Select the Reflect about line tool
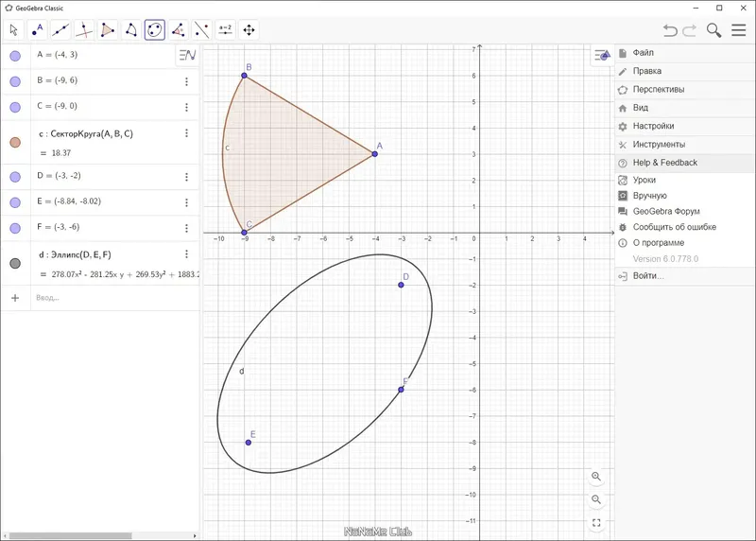This screenshot has width=756, height=541. [x=202, y=30]
